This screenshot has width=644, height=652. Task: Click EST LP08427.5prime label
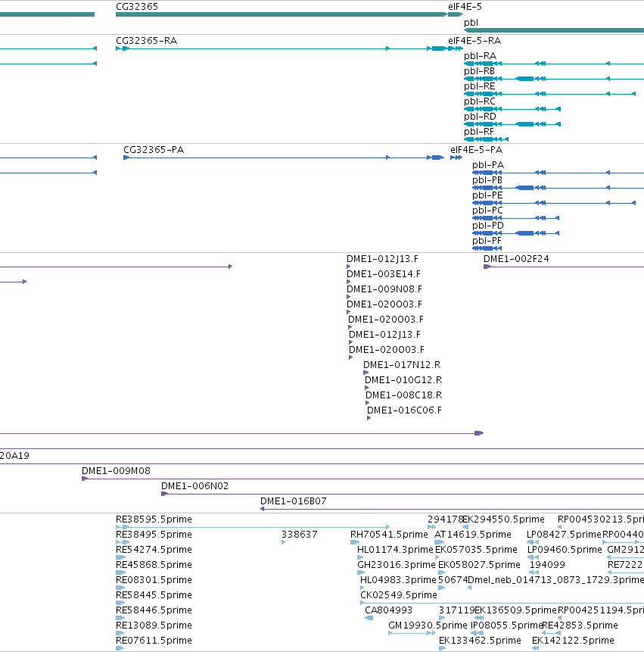(564, 535)
